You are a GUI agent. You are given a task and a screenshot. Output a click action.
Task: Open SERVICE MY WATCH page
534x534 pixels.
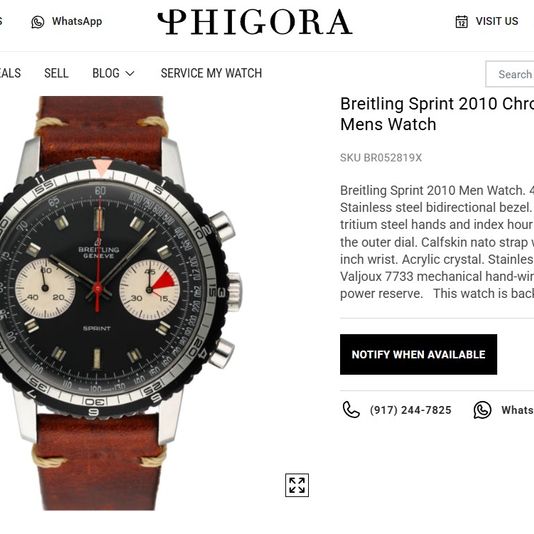click(x=211, y=73)
